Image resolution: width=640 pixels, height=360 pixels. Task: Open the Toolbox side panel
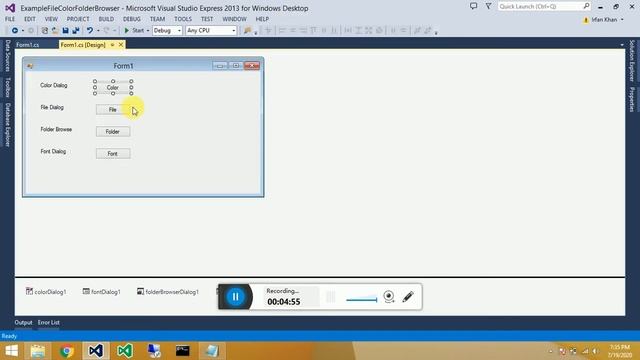tap(7, 87)
